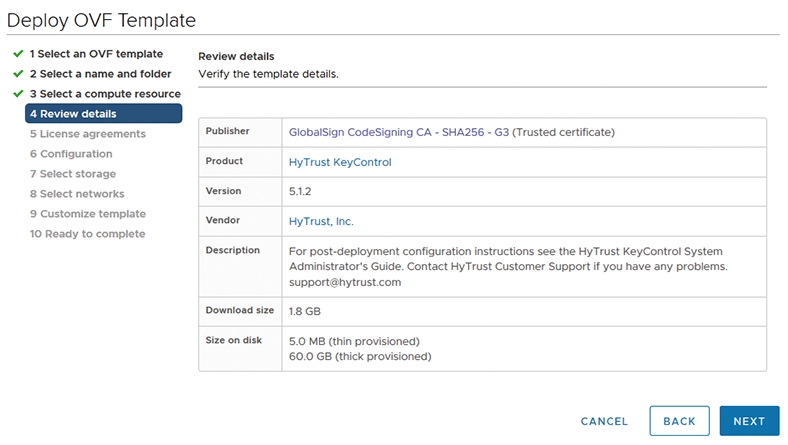Select step 6 Configuration
The image size is (788, 445).
(x=71, y=154)
